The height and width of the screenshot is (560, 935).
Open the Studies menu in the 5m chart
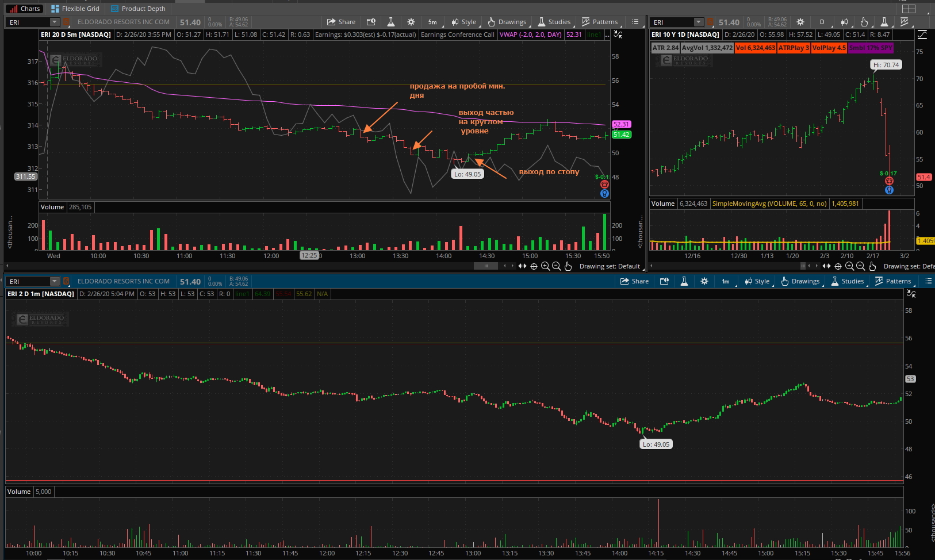click(x=554, y=22)
